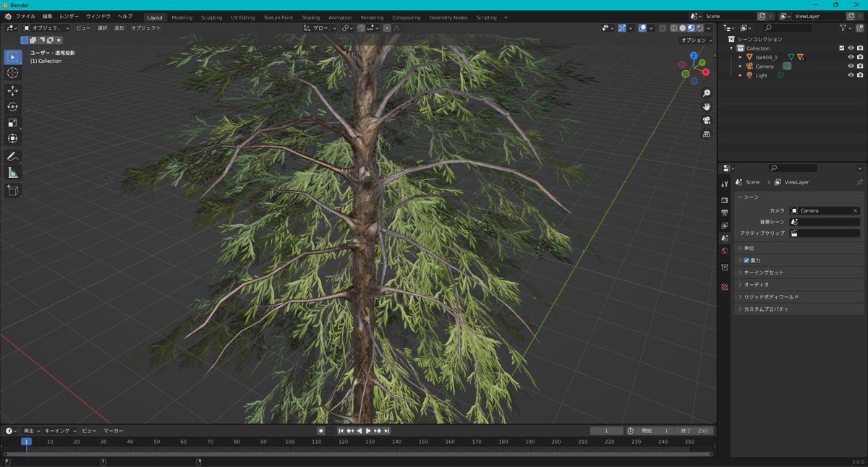Open the レンダー menu

[69, 17]
